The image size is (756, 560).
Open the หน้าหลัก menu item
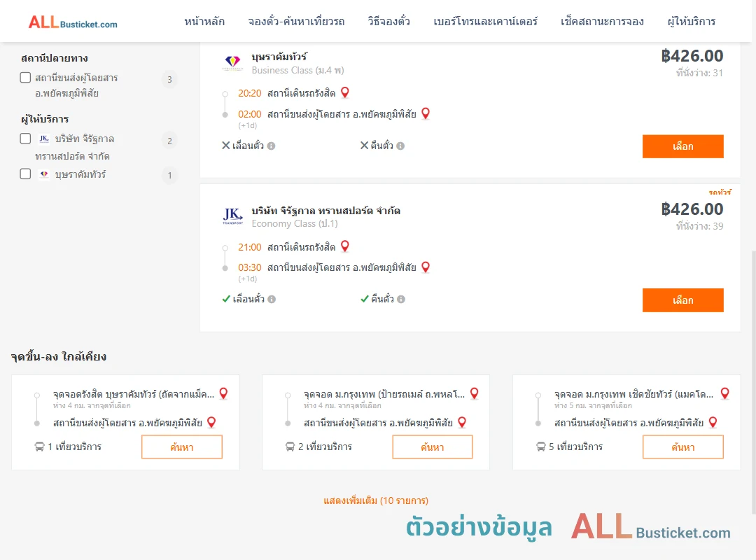(204, 21)
